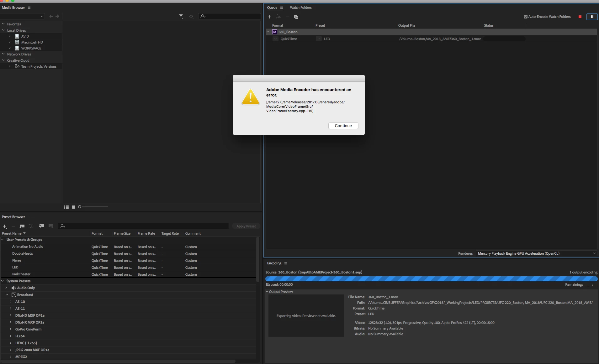Click the Media Browser thumbnail zoom slider
The width and height of the screenshot is (599, 364).
pos(93,207)
